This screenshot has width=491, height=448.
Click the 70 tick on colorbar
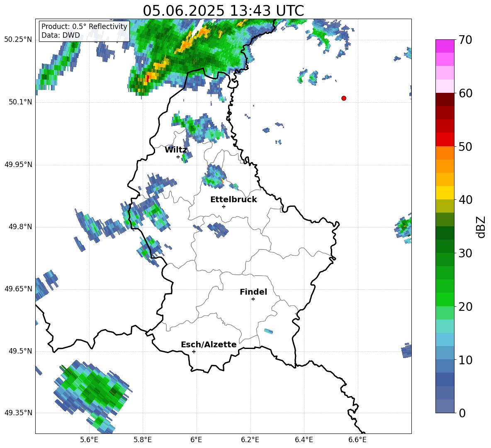465,40
